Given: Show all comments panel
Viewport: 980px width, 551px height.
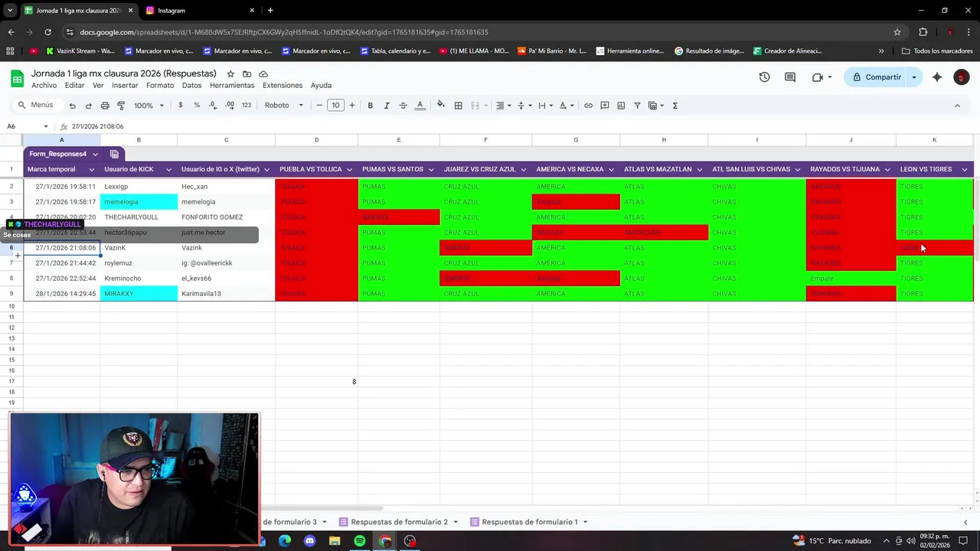Looking at the screenshot, I should [790, 77].
